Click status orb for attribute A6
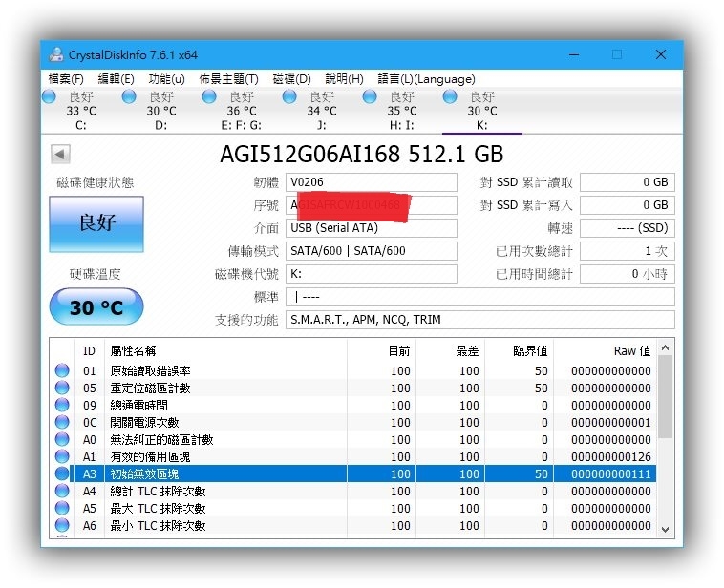This screenshot has width=724, height=588. tap(62, 525)
